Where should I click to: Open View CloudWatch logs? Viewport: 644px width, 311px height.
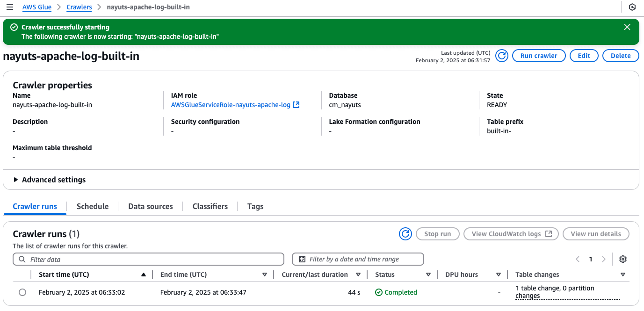[511, 234]
